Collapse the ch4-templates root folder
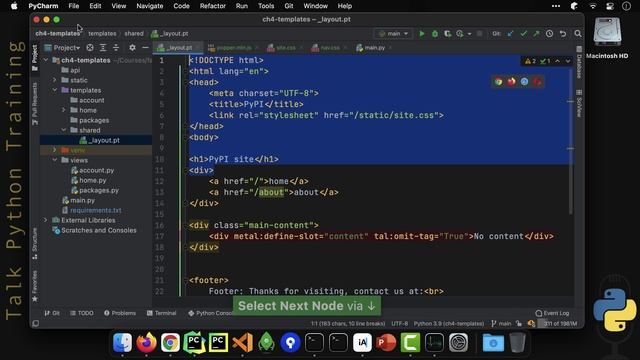The height and width of the screenshot is (360, 640). (x=46, y=60)
